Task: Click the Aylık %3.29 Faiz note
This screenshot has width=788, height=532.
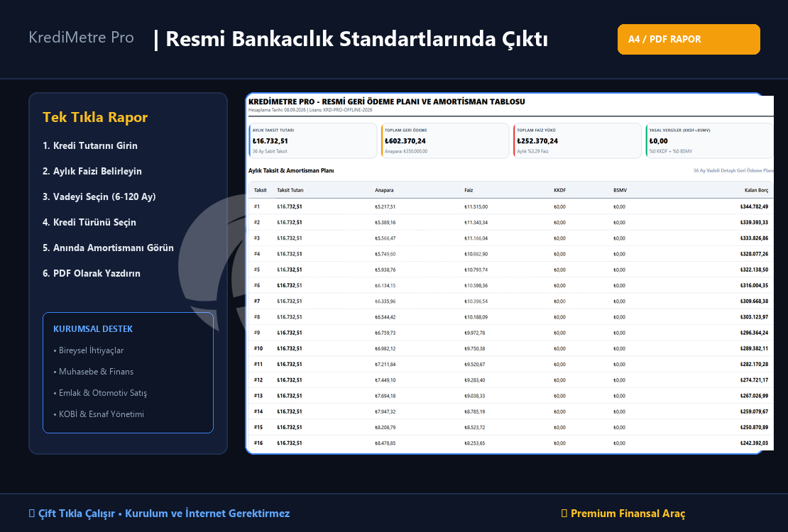Action: pos(532,151)
